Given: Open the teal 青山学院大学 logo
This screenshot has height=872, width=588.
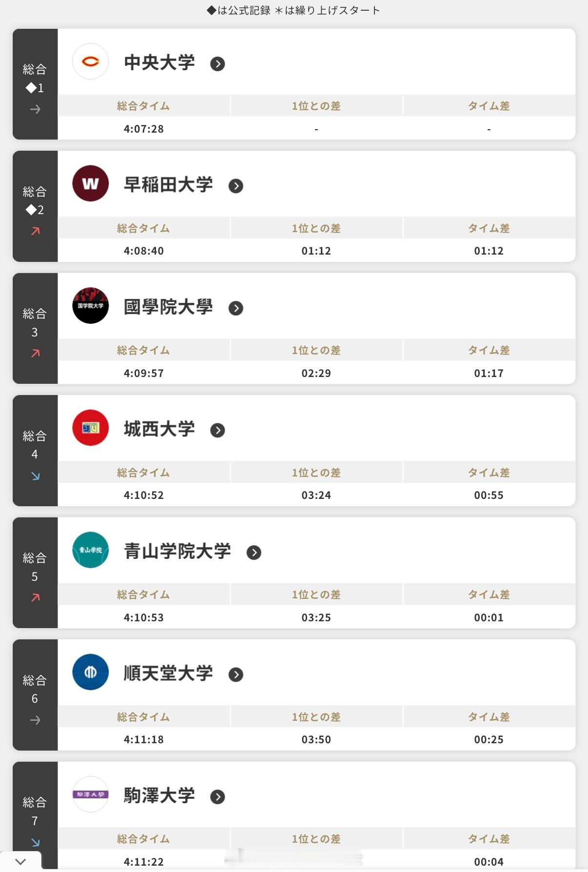Looking at the screenshot, I should (x=90, y=550).
